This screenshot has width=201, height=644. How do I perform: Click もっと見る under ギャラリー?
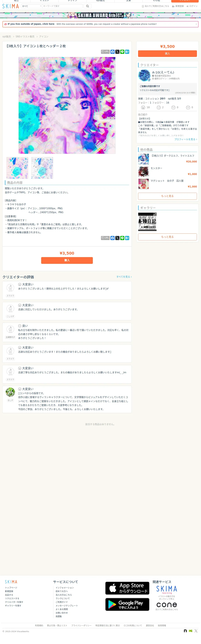[x=167, y=237]
